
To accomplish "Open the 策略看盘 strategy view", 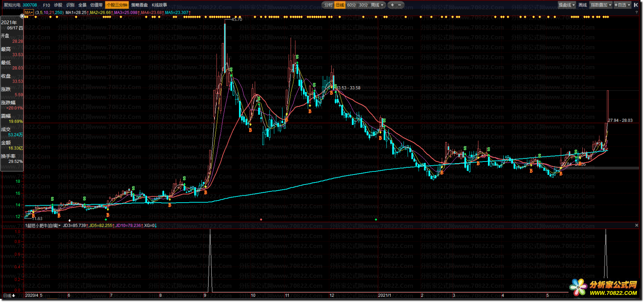I will pos(139,5).
